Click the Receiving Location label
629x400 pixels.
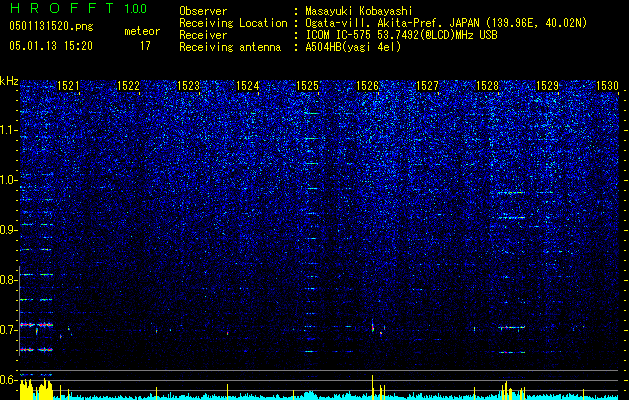pyautogui.click(x=233, y=23)
